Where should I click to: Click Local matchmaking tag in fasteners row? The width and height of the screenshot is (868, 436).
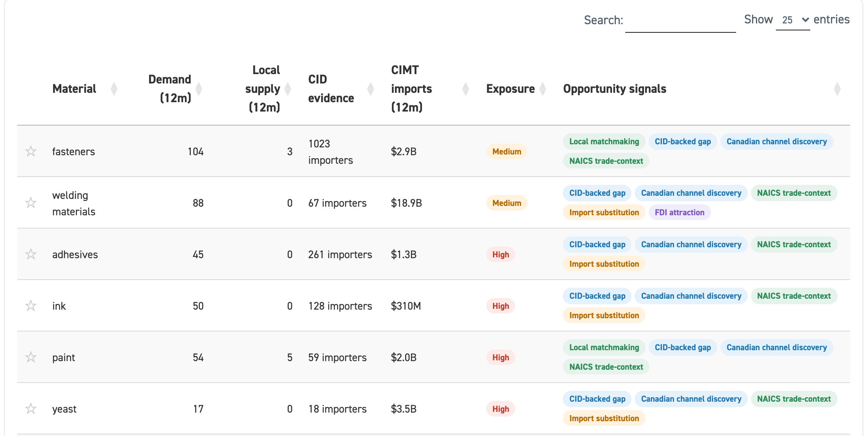[x=604, y=142]
